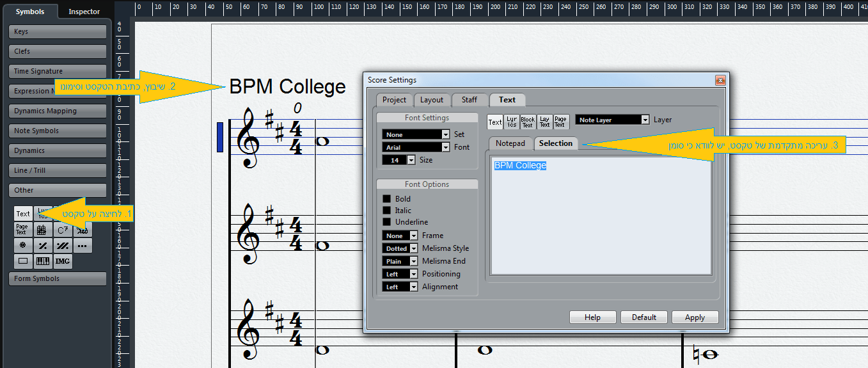Expand the Time Signature section
The width and height of the screenshot is (868, 368).
click(x=58, y=71)
